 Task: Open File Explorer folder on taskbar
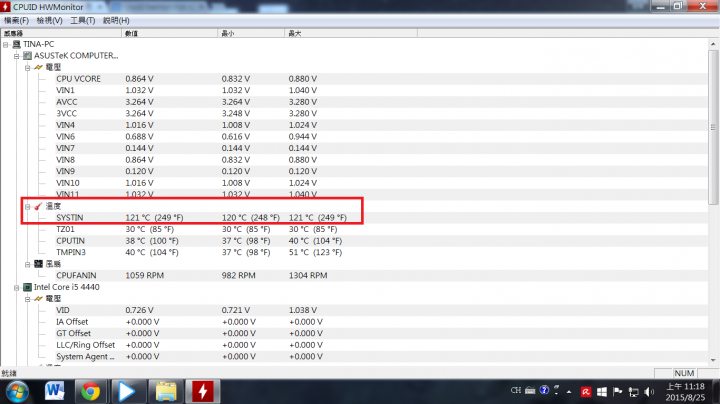[166, 392]
